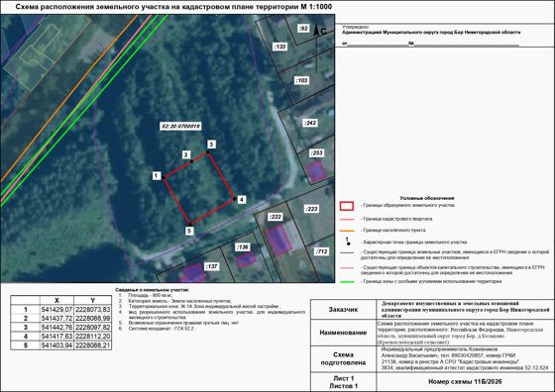Select cadastral quarter label 52:20:0700018
This screenshot has width=555, height=392.
[x=180, y=126]
